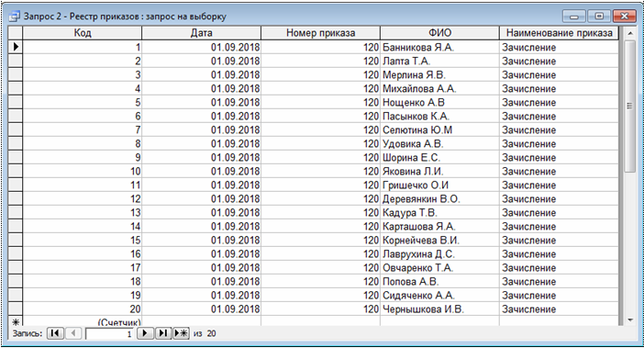Click cell Карташова Я.А.

click(439, 226)
